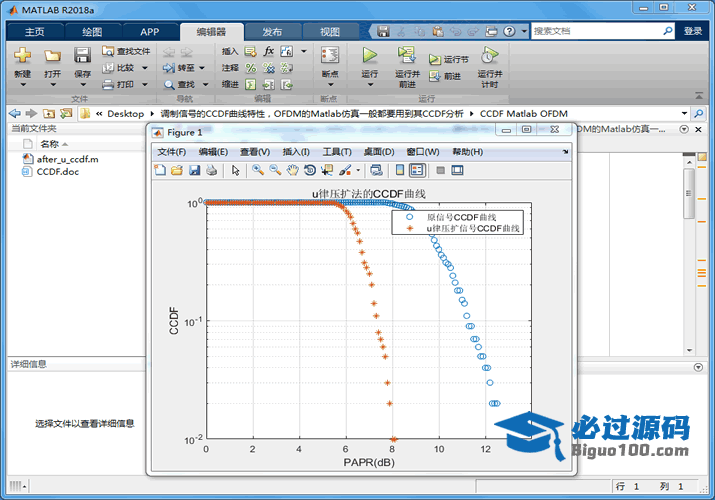Open the 打印 dropdown arrow

(145, 84)
